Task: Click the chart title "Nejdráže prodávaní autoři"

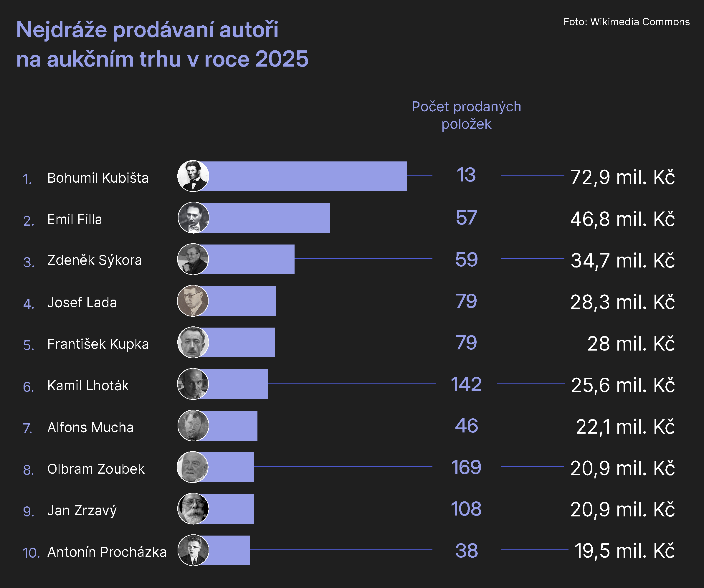Action: click(x=148, y=29)
